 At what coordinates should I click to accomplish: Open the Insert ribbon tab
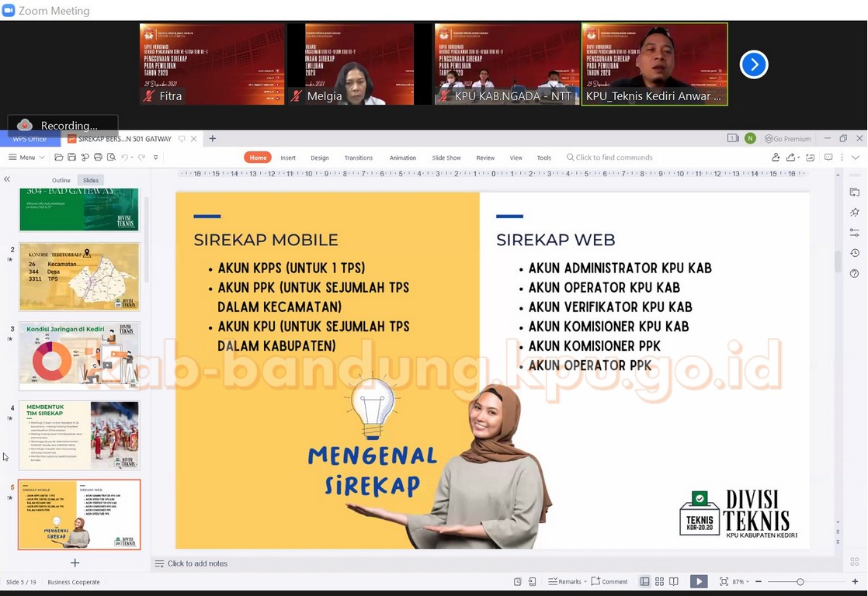click(288, 158)
